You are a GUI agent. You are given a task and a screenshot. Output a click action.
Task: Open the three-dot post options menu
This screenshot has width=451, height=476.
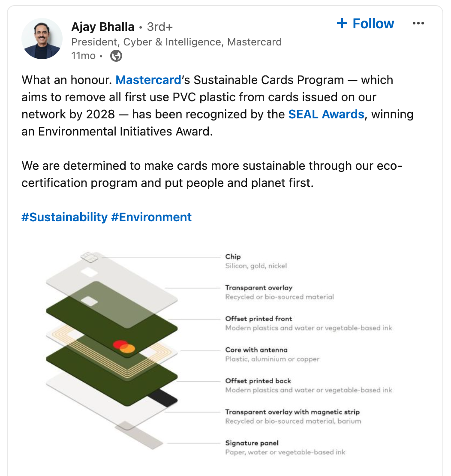click(418, 24)
